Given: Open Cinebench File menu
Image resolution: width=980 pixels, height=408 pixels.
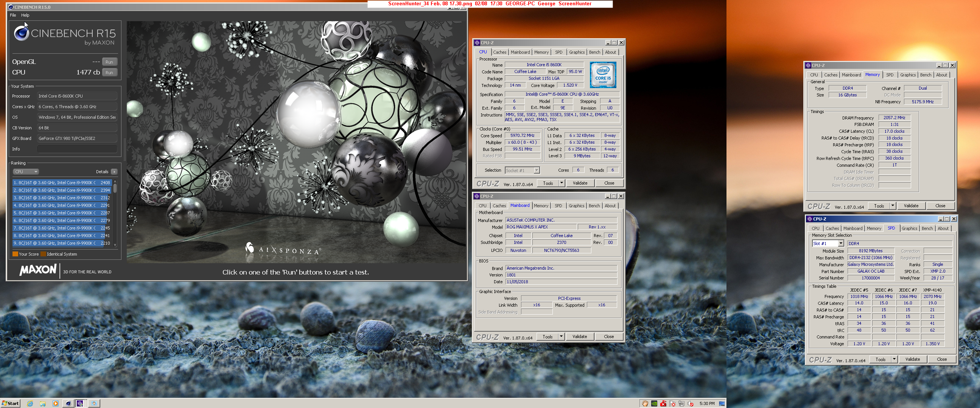Looking at the screenshot, I should (13, 15).
